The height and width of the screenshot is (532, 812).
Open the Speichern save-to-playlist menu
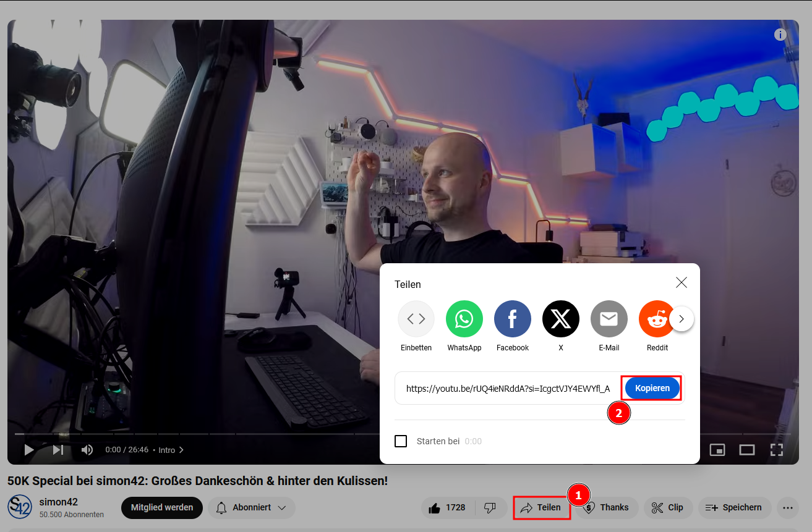734,507
